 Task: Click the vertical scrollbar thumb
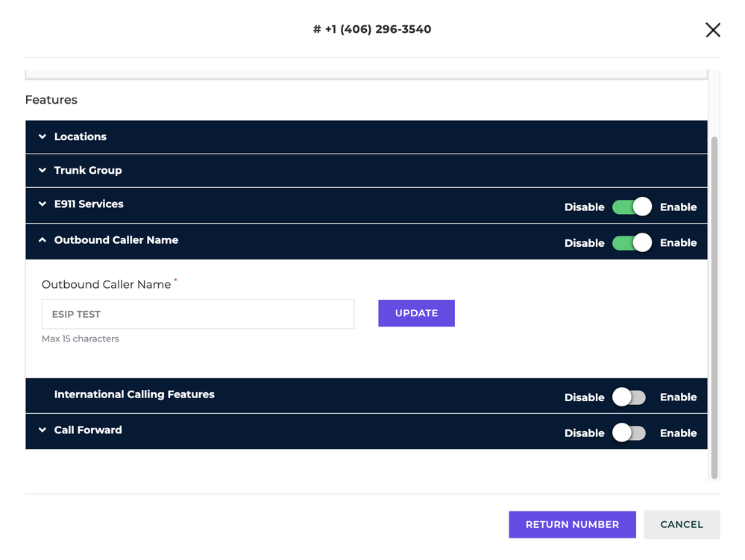(714, 308)
